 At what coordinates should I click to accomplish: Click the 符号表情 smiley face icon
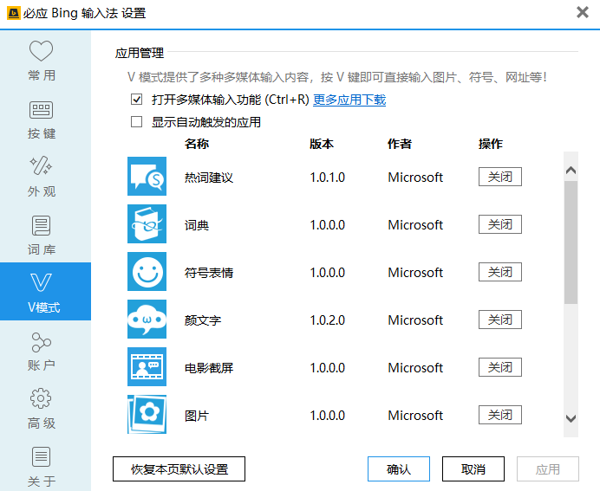pos(147,272)
